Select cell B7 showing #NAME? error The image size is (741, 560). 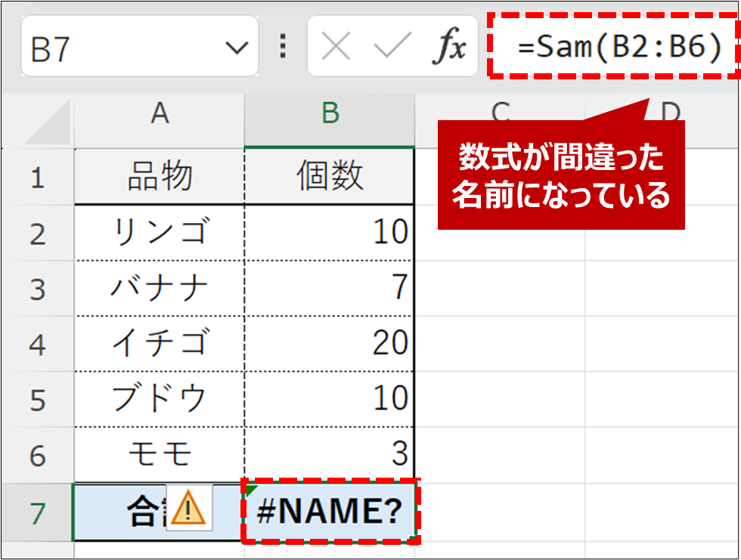click(330, 512)
